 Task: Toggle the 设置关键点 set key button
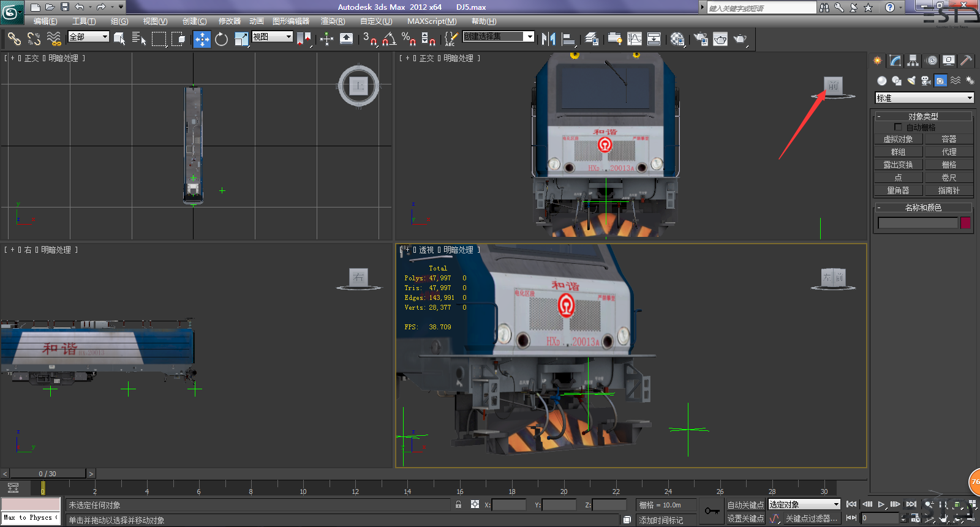(x=745, y=518)
